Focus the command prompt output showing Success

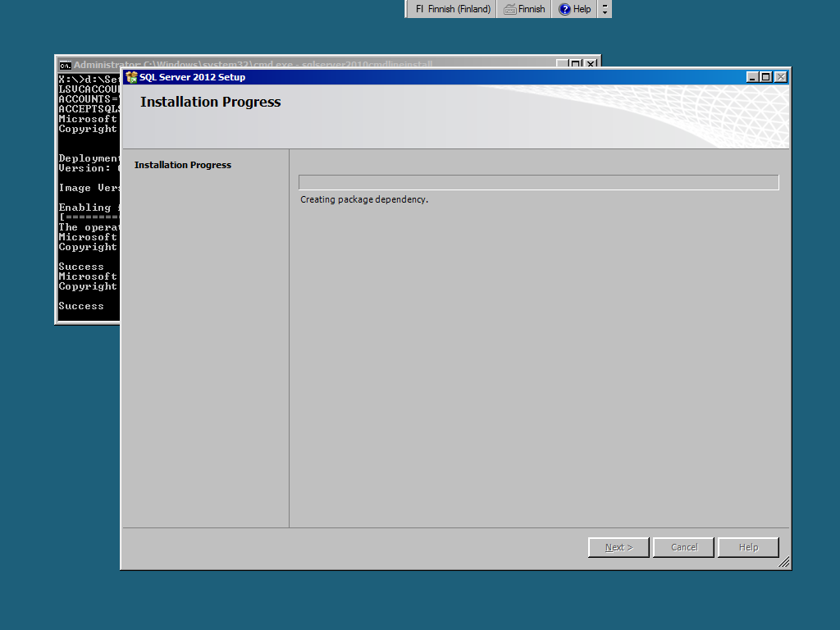pyautogui.click(x=82, y=306)
